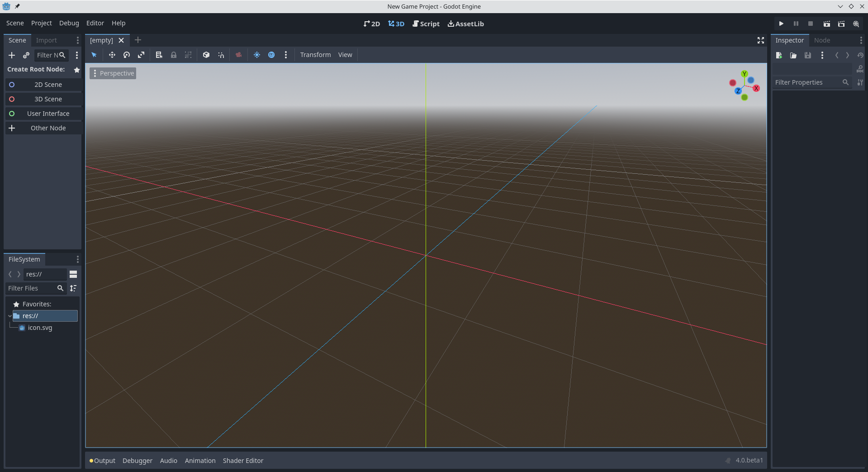Open the Debug menu

click(69, 23)
